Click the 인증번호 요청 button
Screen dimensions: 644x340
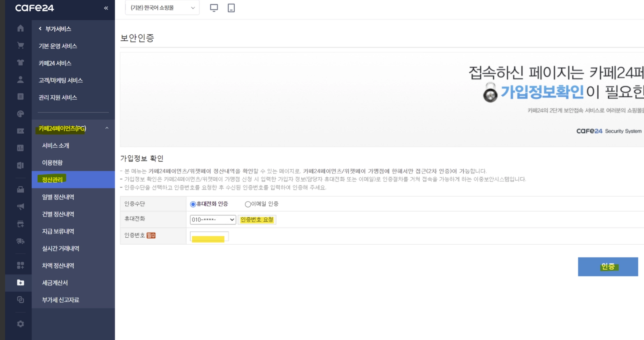click(257, 220)
